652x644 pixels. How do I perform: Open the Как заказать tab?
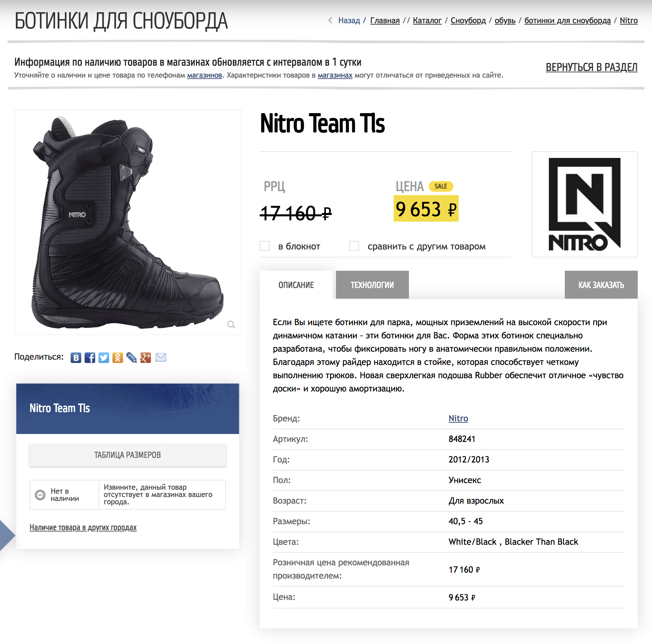[601, 285]
